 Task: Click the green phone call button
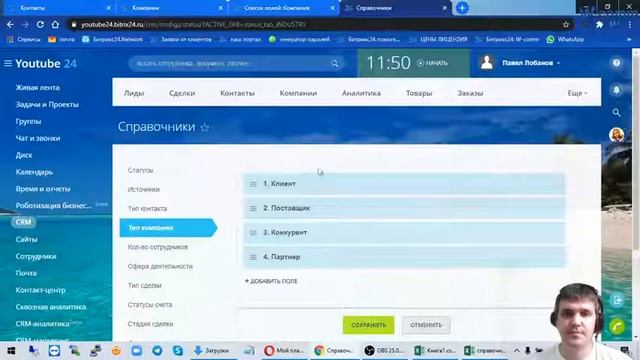click(x=617, y=326)
